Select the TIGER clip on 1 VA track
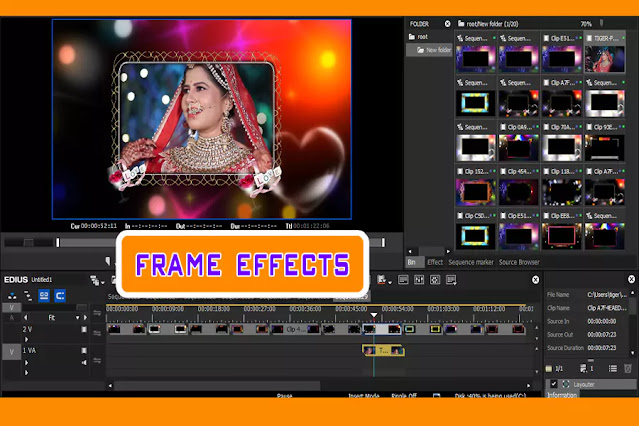This screenshot has width=639, height=426. pyautogui.click(x=383, y=350)
